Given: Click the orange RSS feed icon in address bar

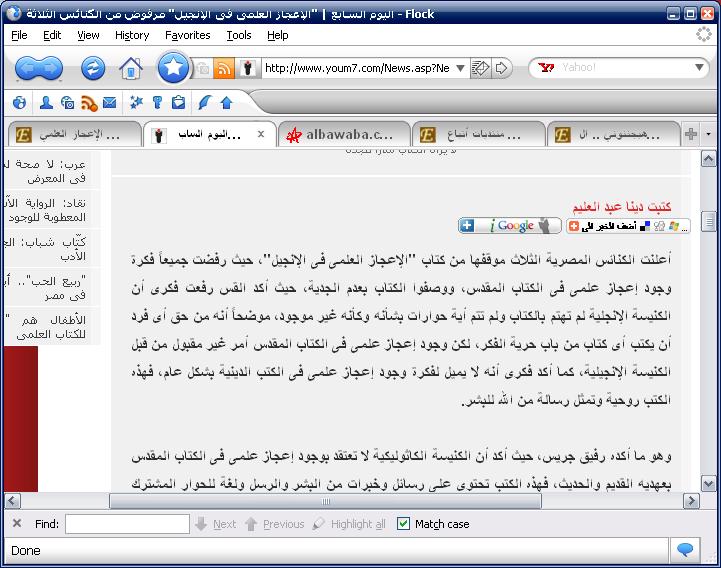Looking at the screenshot, I should [x=224, y=68].
